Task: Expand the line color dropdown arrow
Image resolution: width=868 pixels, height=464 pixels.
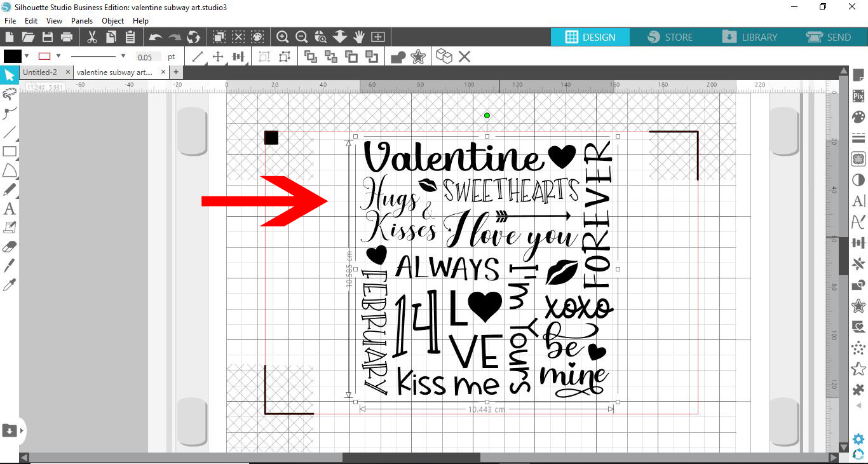Action: [x=58, y=56]
